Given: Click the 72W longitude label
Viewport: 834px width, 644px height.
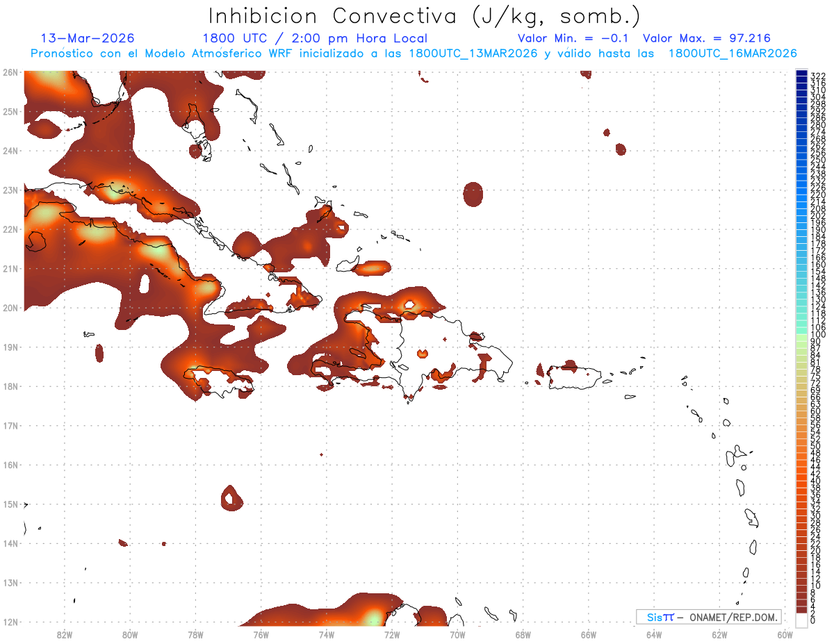Looking at the screenshot, I should [x=392, y=634].
